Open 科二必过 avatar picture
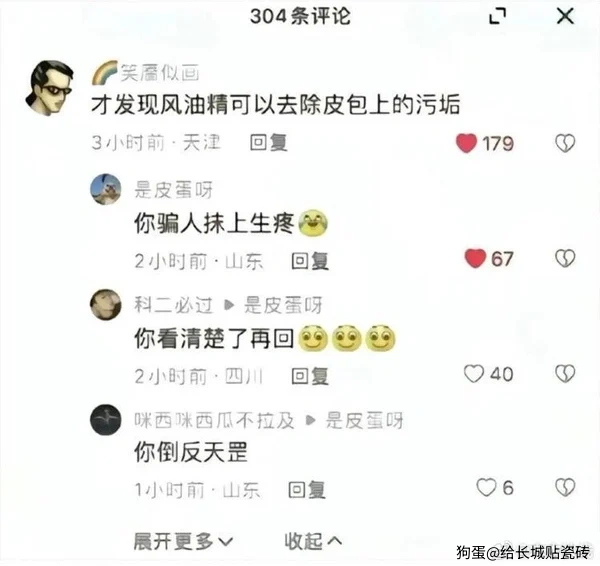This screenshot has width=600, height=566. coord(106,305)
